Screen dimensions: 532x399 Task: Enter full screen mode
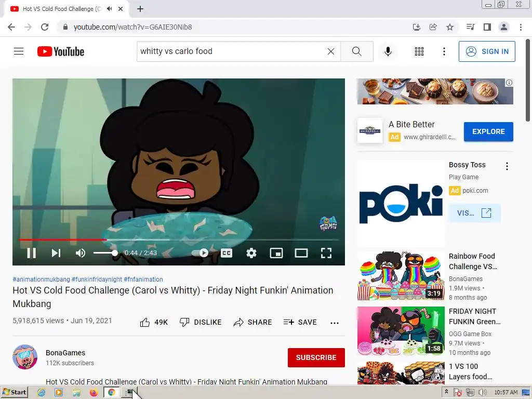coord(326,253)
